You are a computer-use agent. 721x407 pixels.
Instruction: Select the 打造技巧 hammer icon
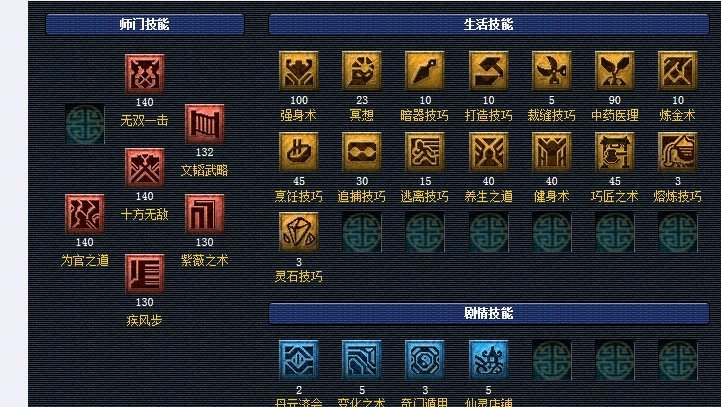(x=488, y=71)
